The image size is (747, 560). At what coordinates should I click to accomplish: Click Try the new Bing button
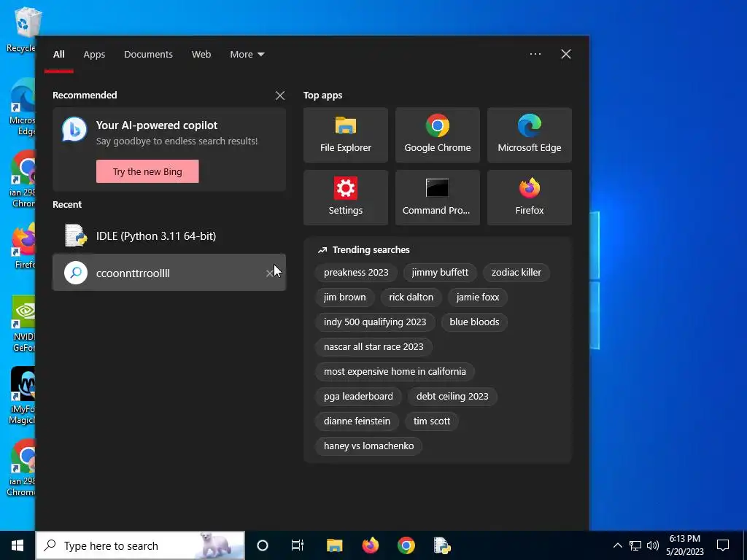pos(147,171)
